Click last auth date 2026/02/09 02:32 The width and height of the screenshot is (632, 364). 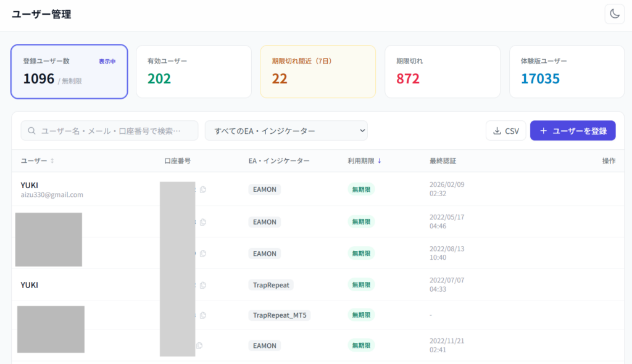pyautogui.click(x=447, y=189)
